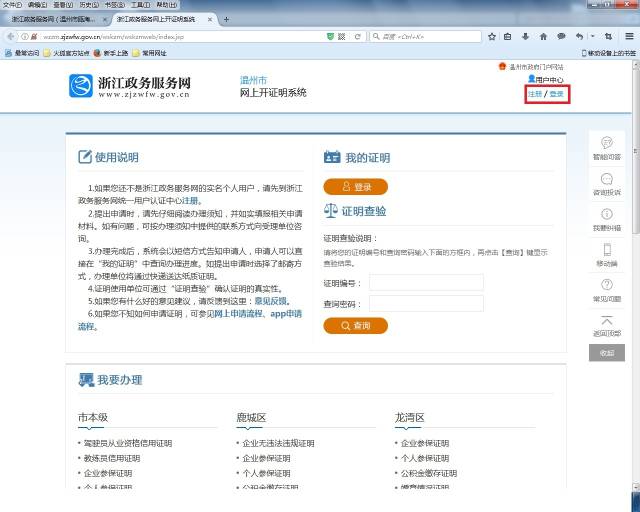Reload the page with the refresh icon
Screen dimensions: 640x512
358,37
